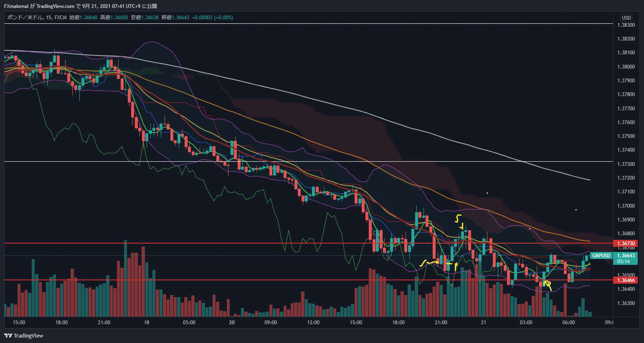Click the TradingView.com text in header

[x=56, y=6]
